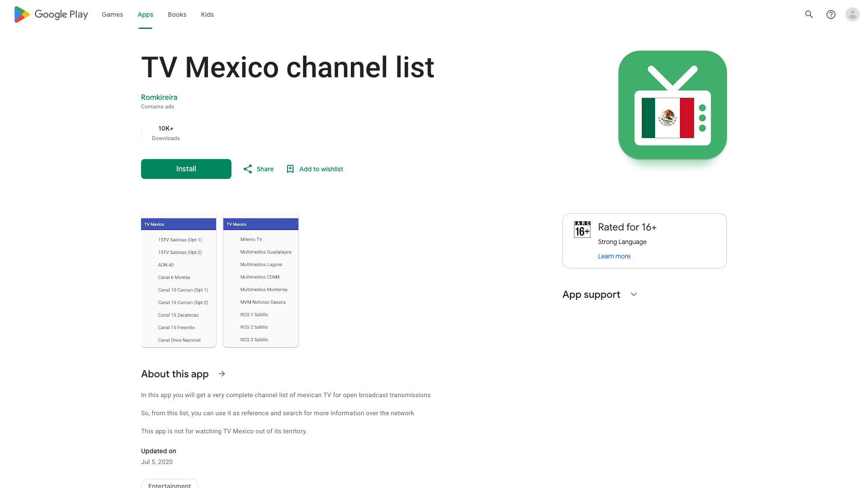This screenshot has height=488, width=868.
Task: Click the line starting 'So, from this list'
Action: coord(278,413)
